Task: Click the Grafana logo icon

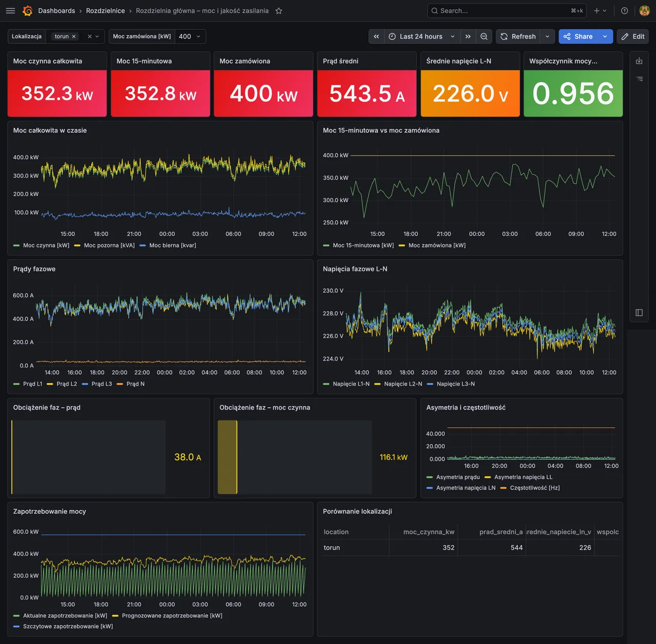Action: pos(28,11)
